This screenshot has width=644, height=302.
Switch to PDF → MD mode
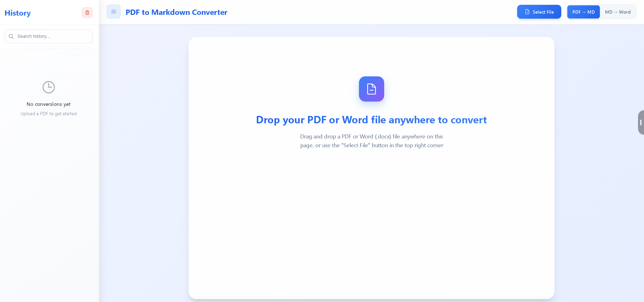583,12
